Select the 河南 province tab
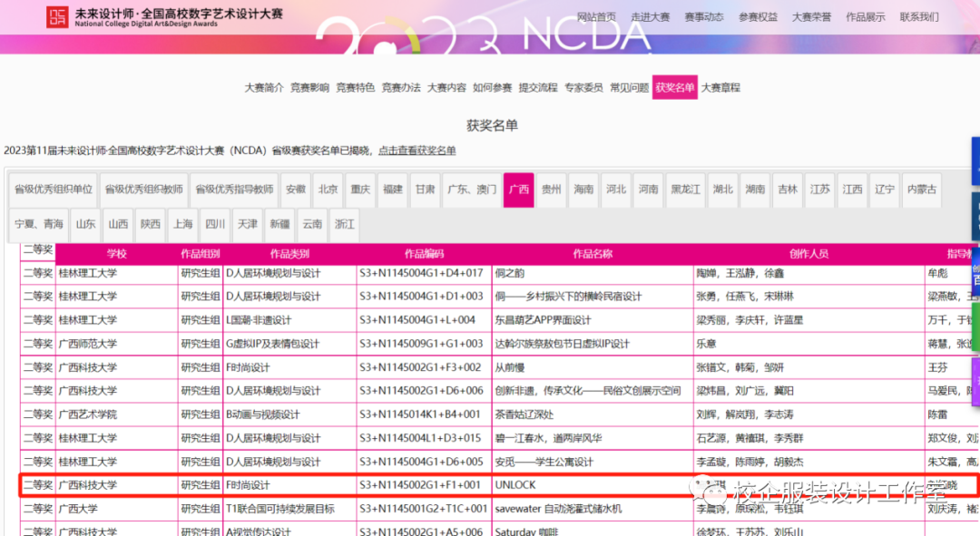 coord(649,190)
